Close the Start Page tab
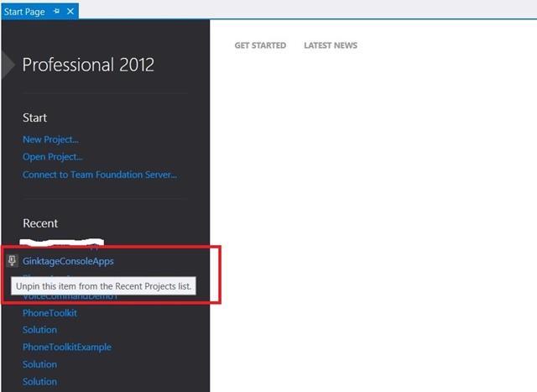The image size is (537, 392). click(x=70, y=11)
